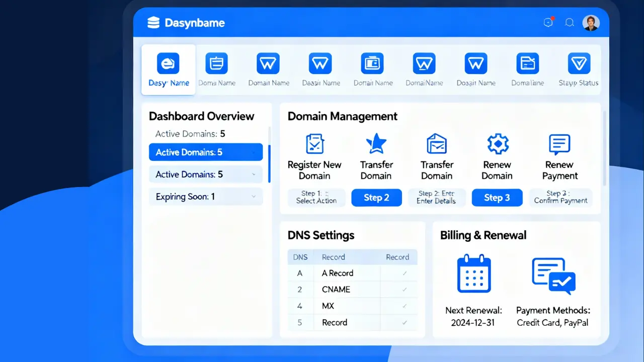Viewport: 644px width, 362px height.
Task: Click the Step 2 button
Action: pos(376,198)
